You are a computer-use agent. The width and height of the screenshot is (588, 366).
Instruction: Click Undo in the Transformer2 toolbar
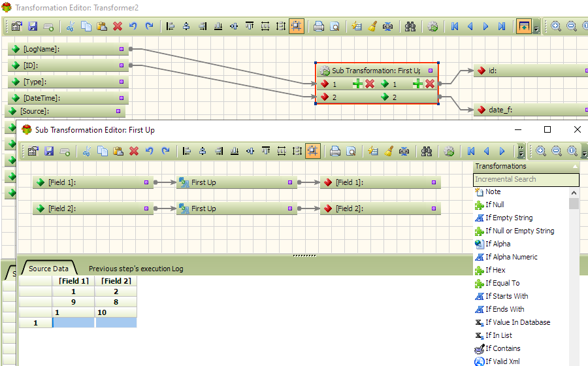coord(133,26)
